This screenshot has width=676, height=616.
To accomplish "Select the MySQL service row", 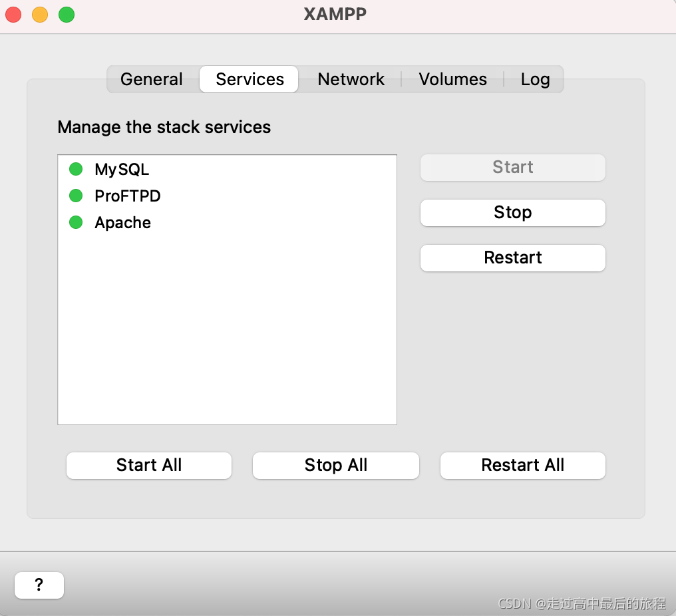I will point(227,169).
